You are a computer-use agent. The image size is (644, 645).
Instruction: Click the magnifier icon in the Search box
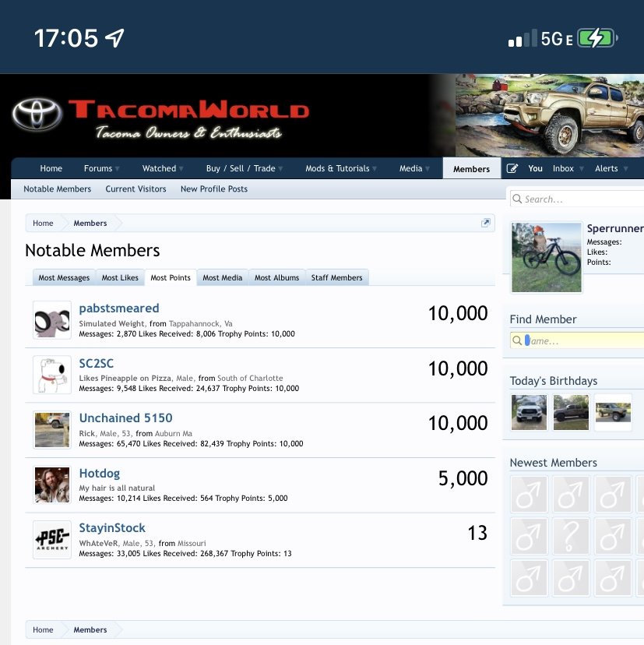tap(517, 199)
